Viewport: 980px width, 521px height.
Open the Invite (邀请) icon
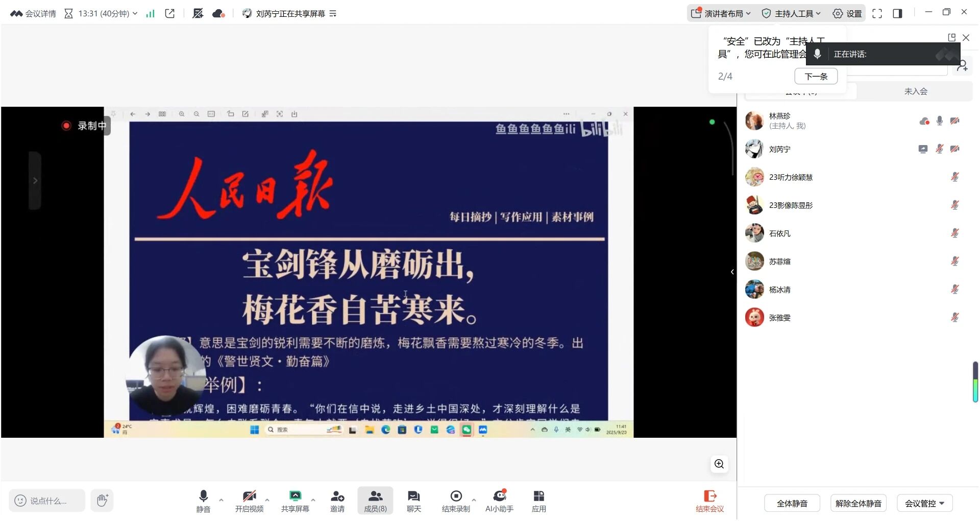[x=337, y=500]
